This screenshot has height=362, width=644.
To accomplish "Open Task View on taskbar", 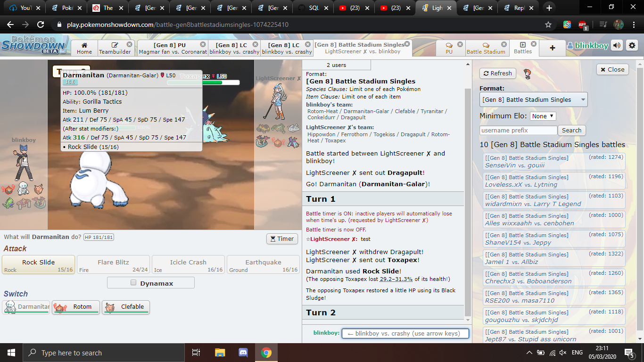I will (x=196, y=353).
